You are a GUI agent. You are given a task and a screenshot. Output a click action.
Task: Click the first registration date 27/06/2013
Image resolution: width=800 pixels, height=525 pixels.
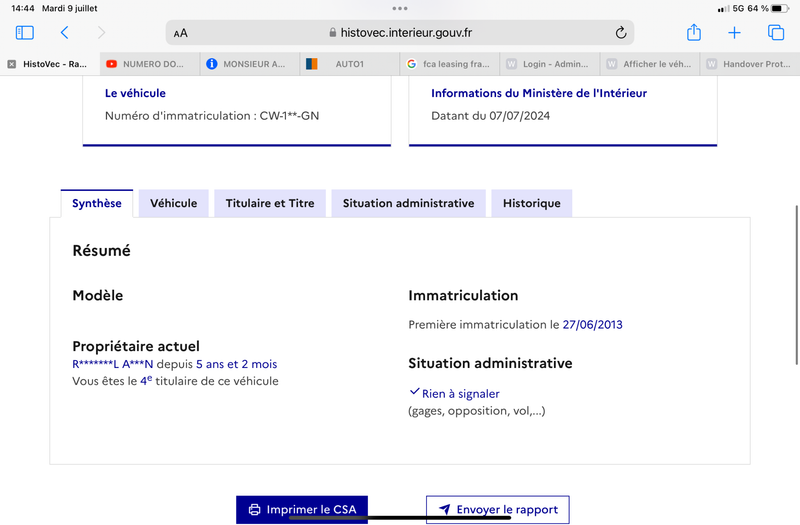(592, 324)
